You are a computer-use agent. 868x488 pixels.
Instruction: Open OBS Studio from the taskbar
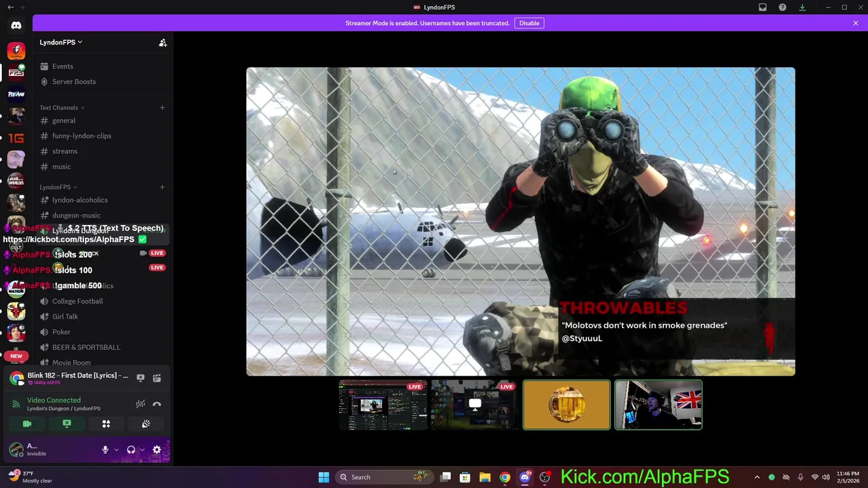[544, 477]
